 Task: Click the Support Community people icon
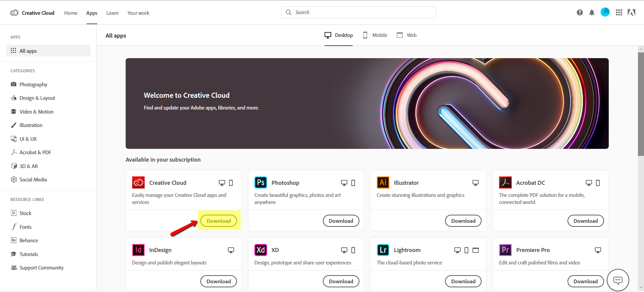[x=14, y=267]
